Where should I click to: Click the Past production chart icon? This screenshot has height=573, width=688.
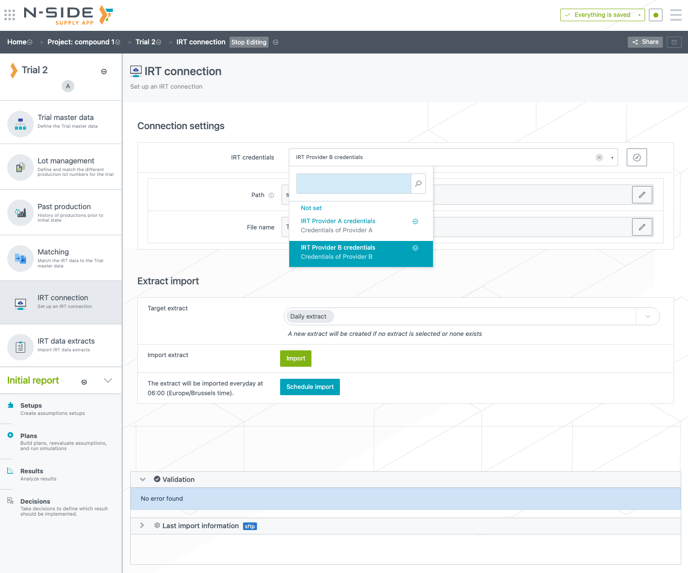(20, 212)
